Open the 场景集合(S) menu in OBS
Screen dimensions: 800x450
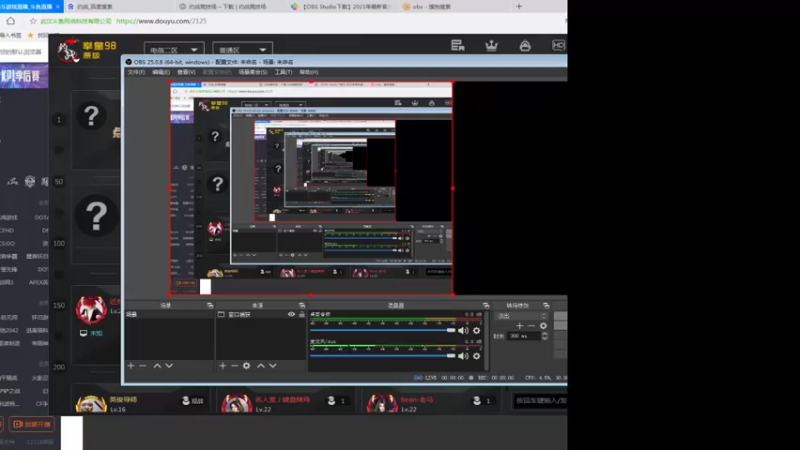coord(253,72)
